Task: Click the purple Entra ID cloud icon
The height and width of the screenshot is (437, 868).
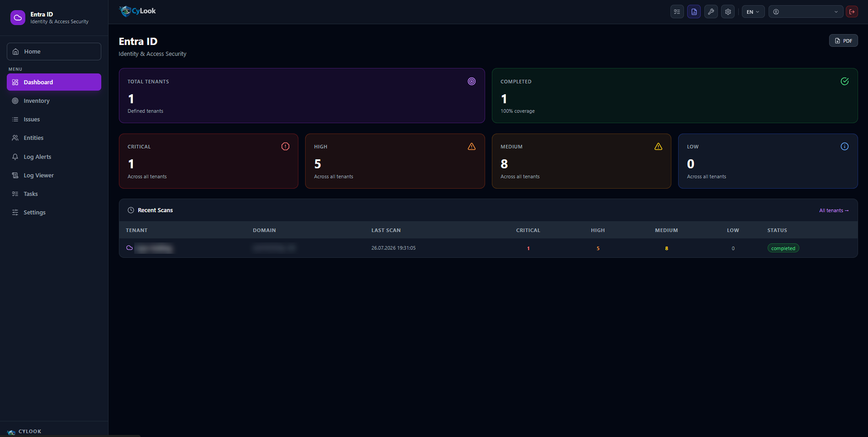Action: click(x=18, y=18)
